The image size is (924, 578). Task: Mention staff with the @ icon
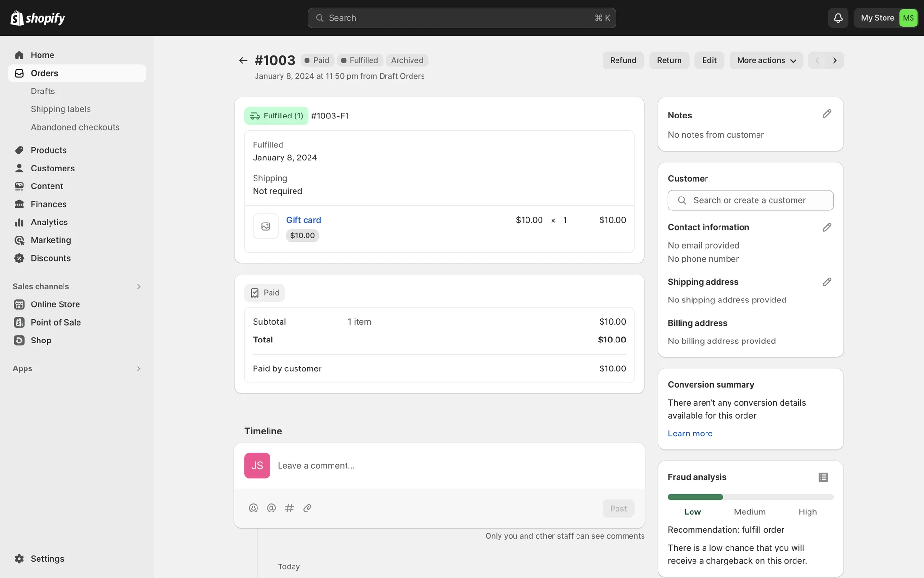click(x=271, y=508)
